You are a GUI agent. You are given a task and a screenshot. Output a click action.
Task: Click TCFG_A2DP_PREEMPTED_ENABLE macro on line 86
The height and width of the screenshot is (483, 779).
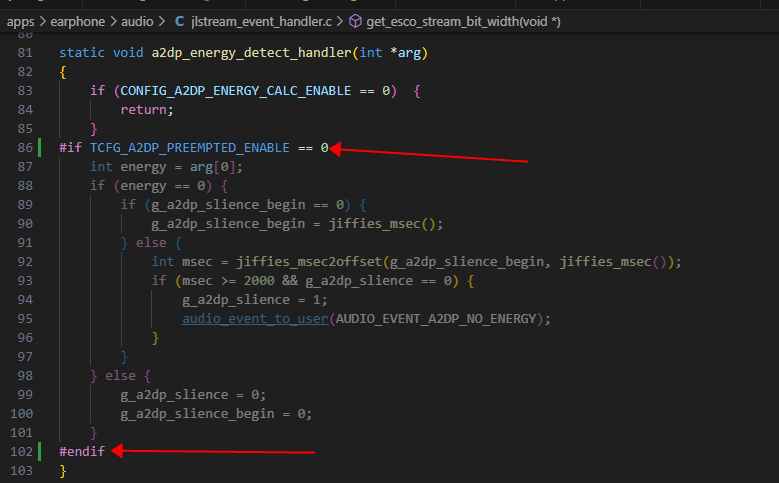click(x=190, y=148)
